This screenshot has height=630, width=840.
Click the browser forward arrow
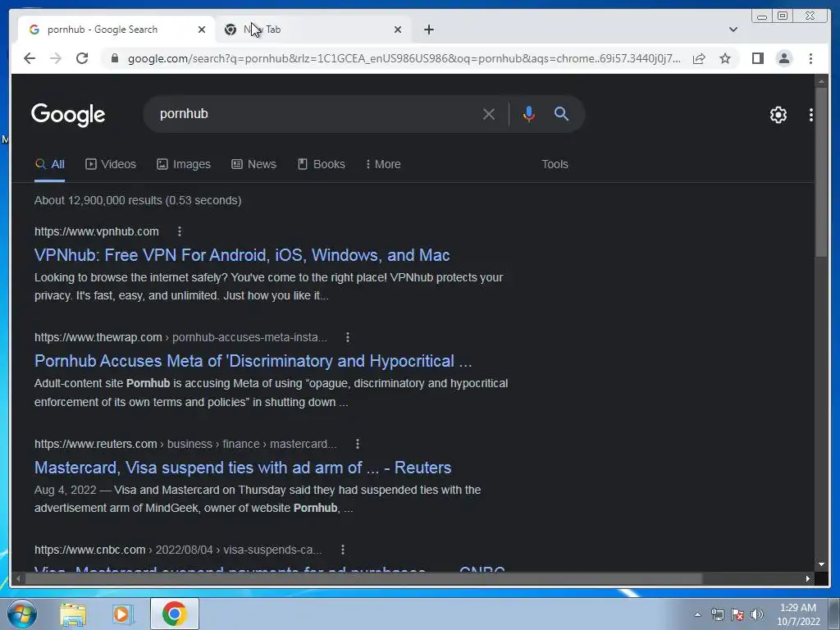(56, 58)
